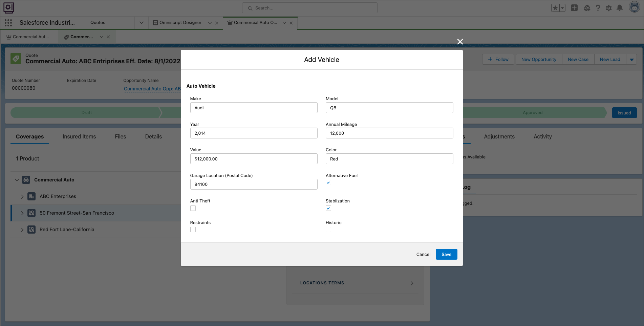Image resolution: width=644 pixels, height=326 pixels.
Task: Click the search magnifier icon
Action: tap(250, 8)
